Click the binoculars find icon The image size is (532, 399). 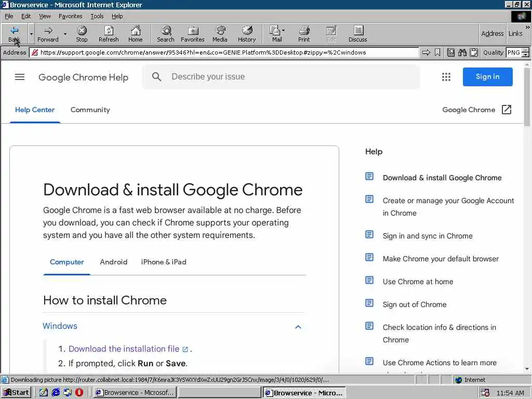462,52
